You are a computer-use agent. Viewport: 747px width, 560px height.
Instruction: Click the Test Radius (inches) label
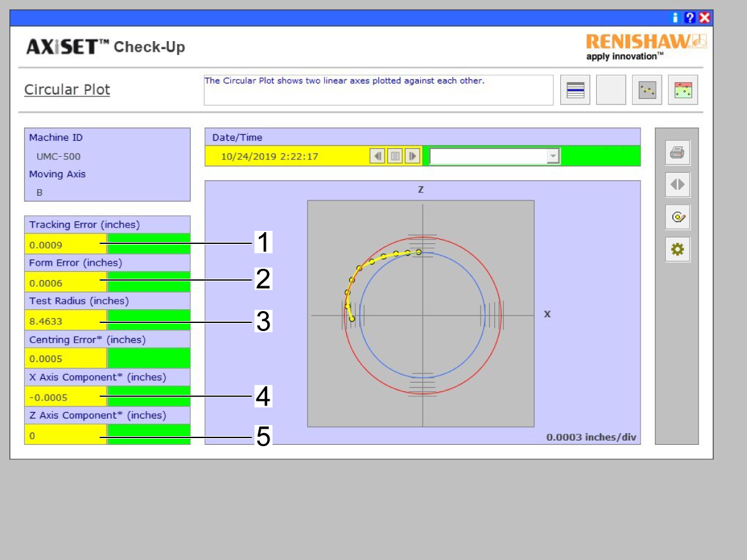(79, 301)
